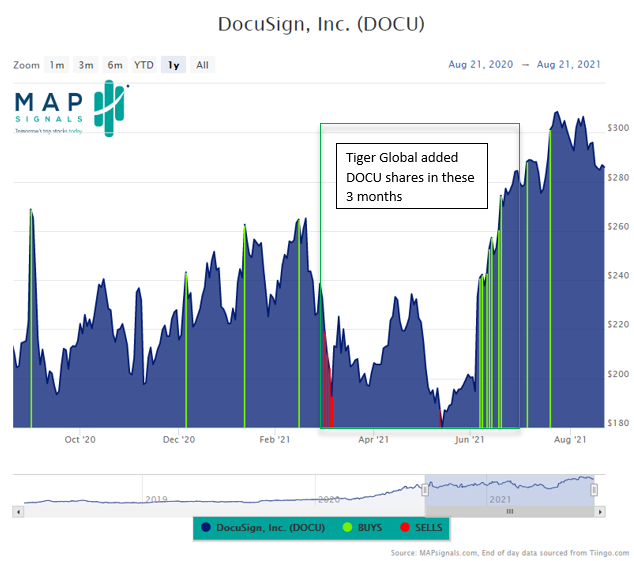This screenshot has height=561, width=634.
Task: Toggle DocuSign, Inc. (DOCU) series in legend
Action: click(263, 527)
